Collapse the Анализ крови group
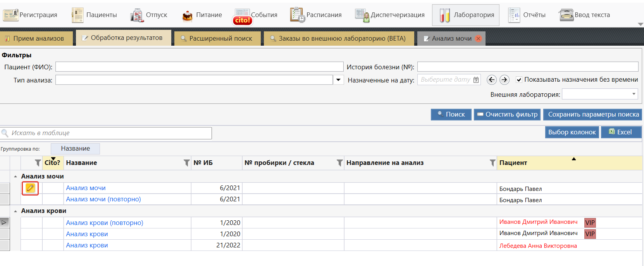This screenshot has height=266, width=644. pyautogui.click(x=15, y=211)
